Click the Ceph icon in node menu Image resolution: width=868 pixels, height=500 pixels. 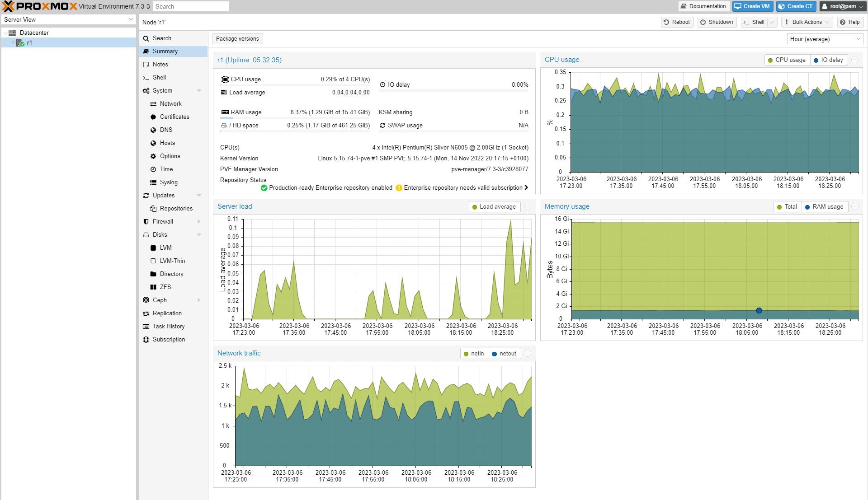click(x=146, y=300)
